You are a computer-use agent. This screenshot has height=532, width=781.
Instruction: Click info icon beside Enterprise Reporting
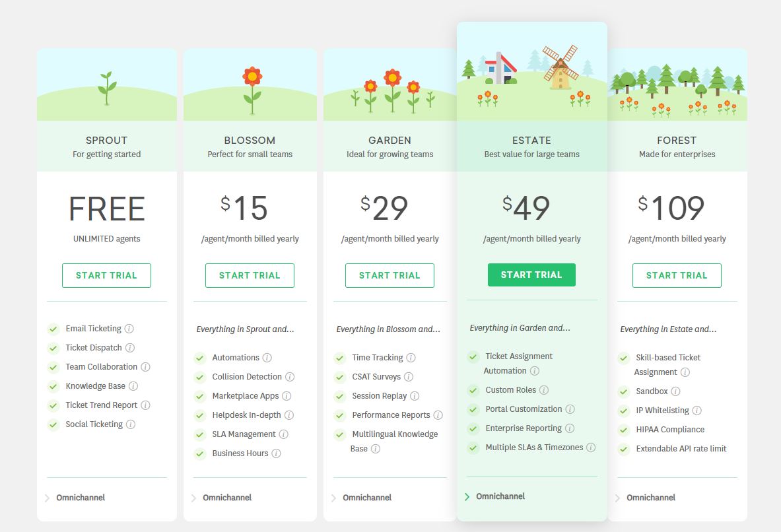coord(570,428)
